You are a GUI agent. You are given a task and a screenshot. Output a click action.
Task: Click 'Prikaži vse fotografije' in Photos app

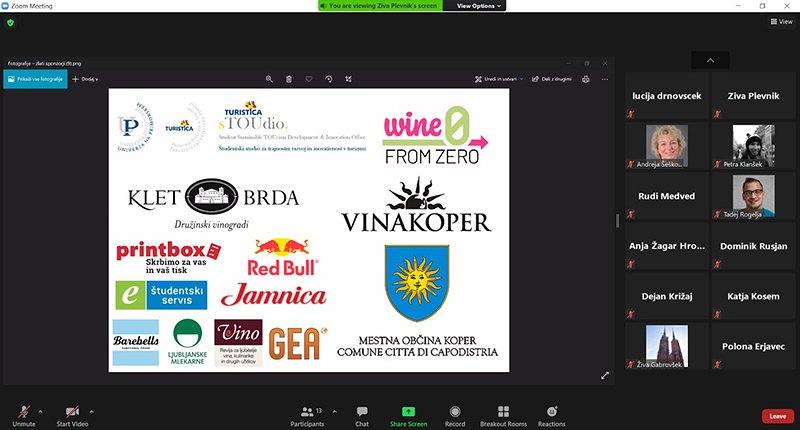35,79
